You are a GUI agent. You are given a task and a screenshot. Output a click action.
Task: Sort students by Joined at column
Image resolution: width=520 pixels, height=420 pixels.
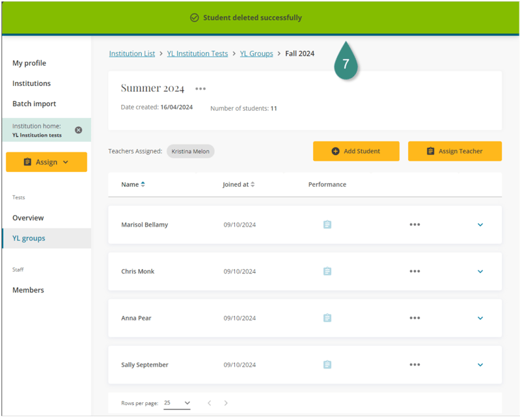(x=238, y=184)
